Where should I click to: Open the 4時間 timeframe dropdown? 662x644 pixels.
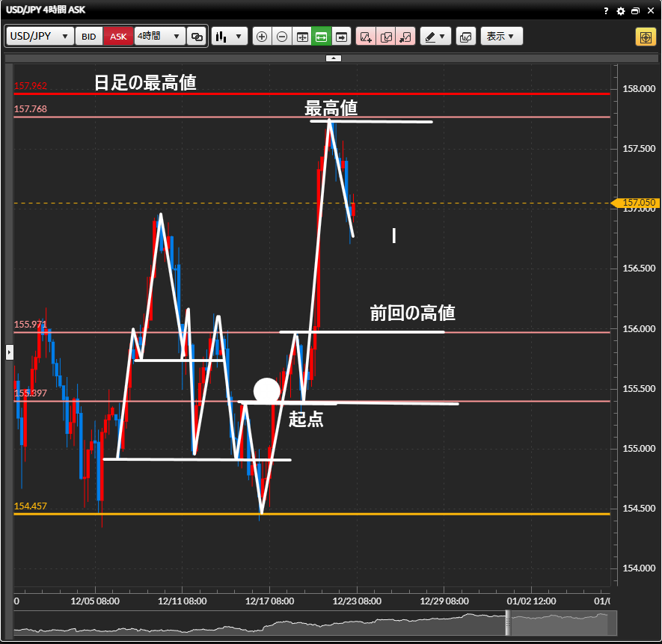[159, 37]
